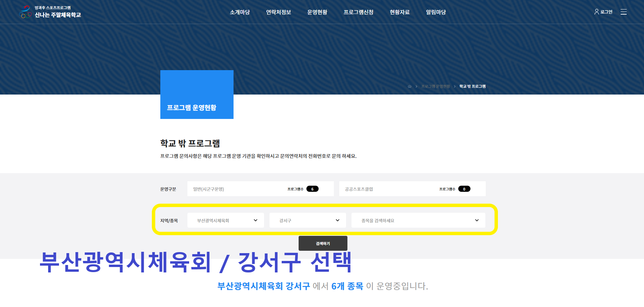
Task: Open the hamburger menu icon
Action: (623, 12)
